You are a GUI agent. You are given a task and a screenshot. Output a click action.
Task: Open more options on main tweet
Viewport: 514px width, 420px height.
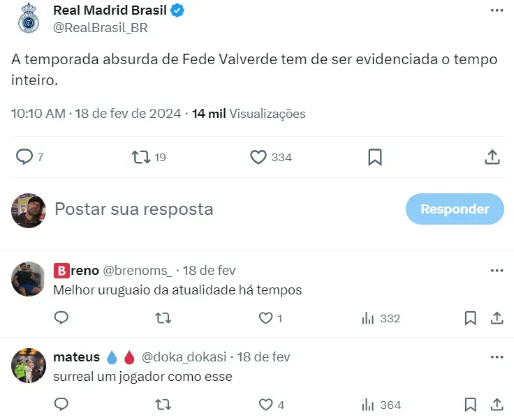click(x=497, y=11)
